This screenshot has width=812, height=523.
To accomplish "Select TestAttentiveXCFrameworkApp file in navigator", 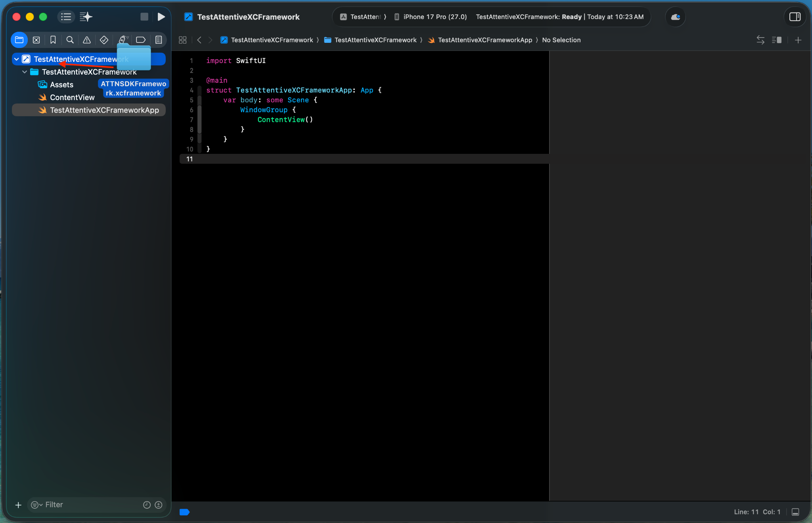I will click(89, 110).
